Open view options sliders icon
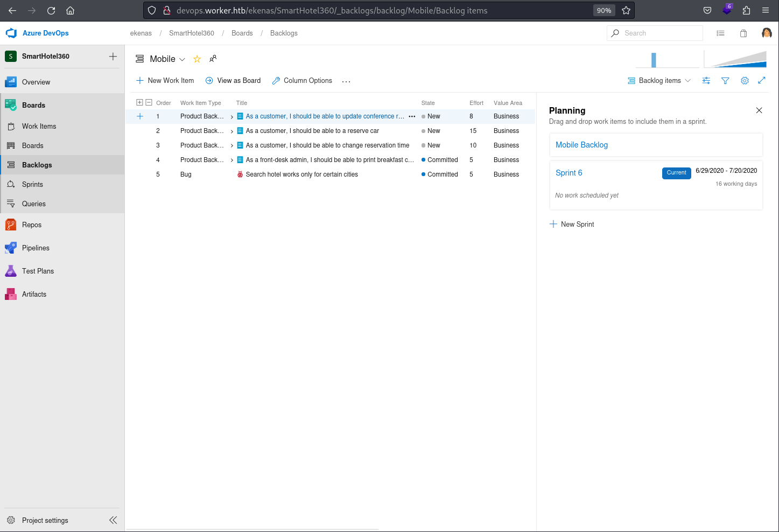779x532 pixels. coord(706,81)
